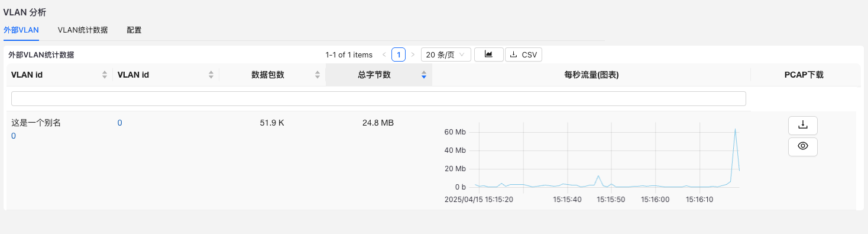The image size is (868, 234).
Task: Open the VLAN统计数据 tab
Action: point(83,30)
